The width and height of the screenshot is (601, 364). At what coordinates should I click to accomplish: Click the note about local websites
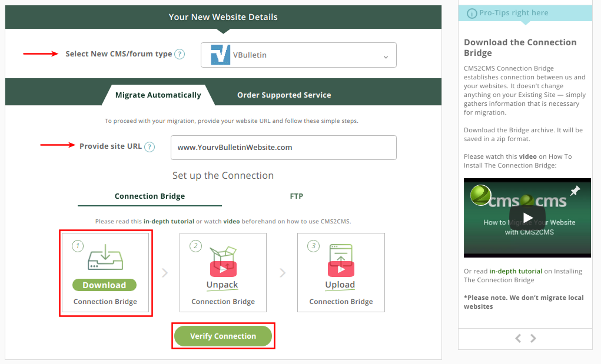523,302
